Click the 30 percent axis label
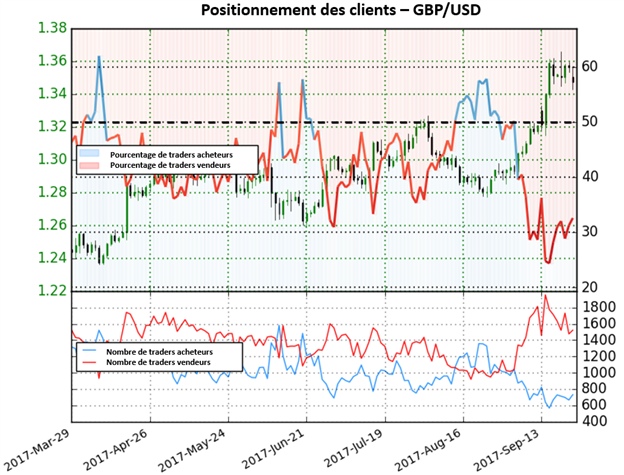This screenshot has height=475, width=624. 589,232
